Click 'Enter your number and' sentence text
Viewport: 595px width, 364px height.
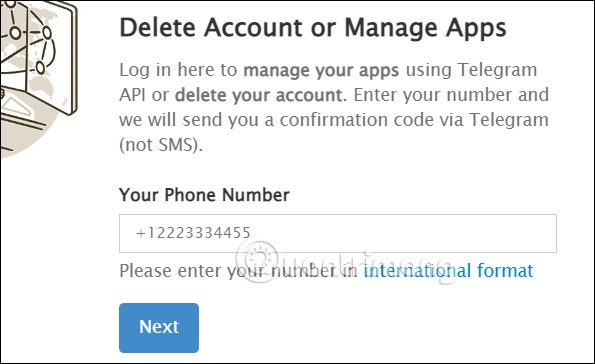click(451, 95)
